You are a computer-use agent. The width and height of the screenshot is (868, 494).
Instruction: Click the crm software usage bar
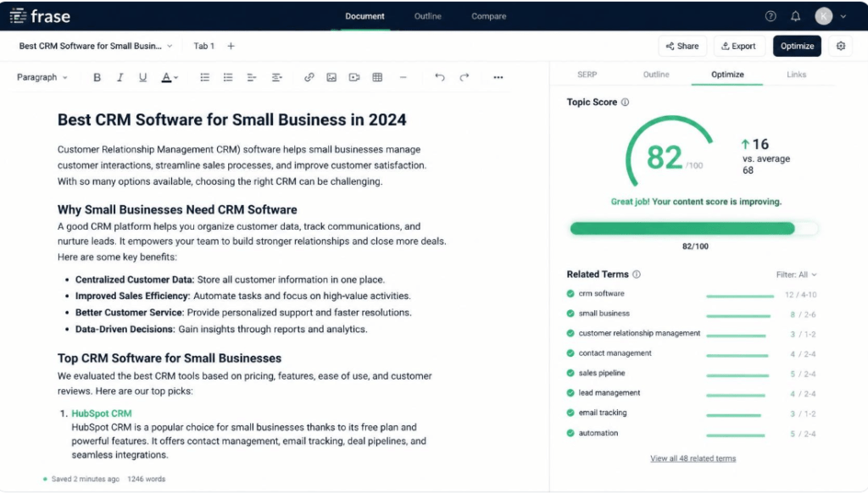click(739, 297)
